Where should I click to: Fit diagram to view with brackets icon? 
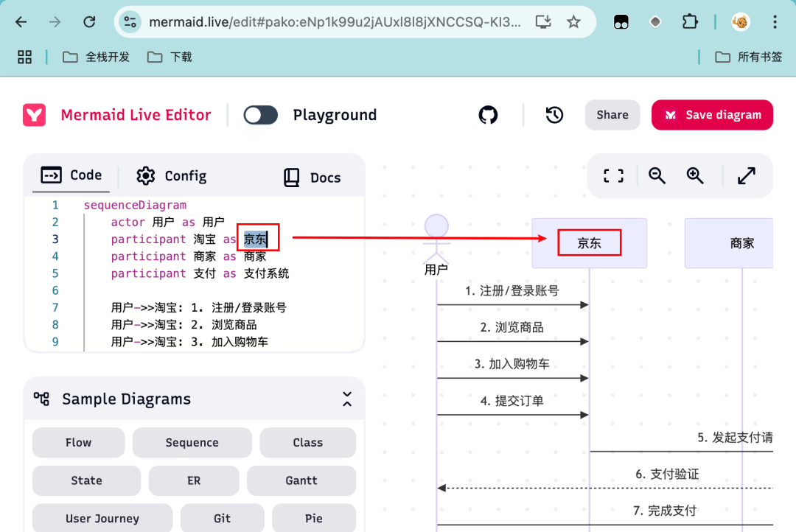coord(613,175)
